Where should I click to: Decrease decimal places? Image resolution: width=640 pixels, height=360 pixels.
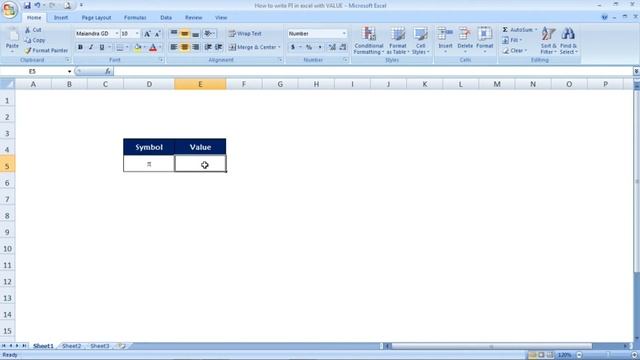click(343, 47)
